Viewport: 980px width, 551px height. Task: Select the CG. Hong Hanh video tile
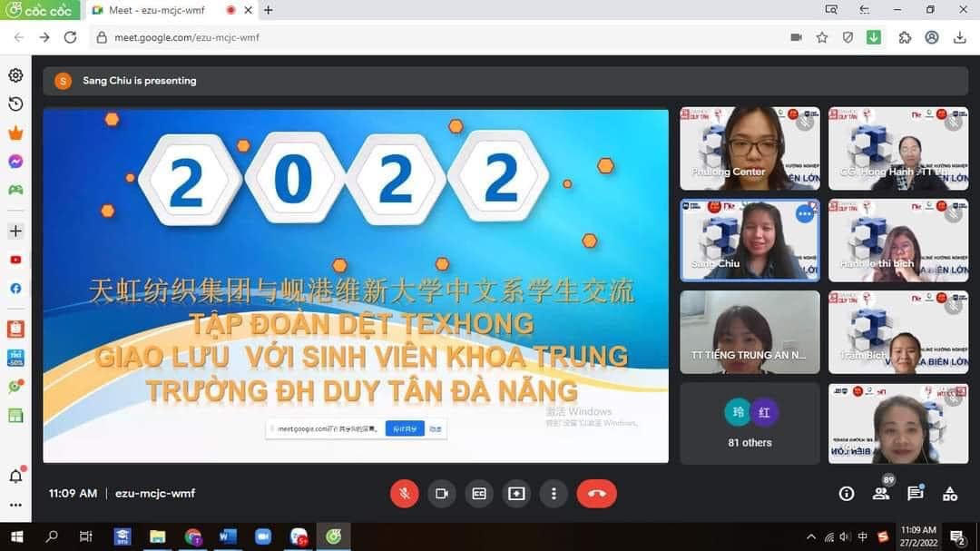[898, 148]
